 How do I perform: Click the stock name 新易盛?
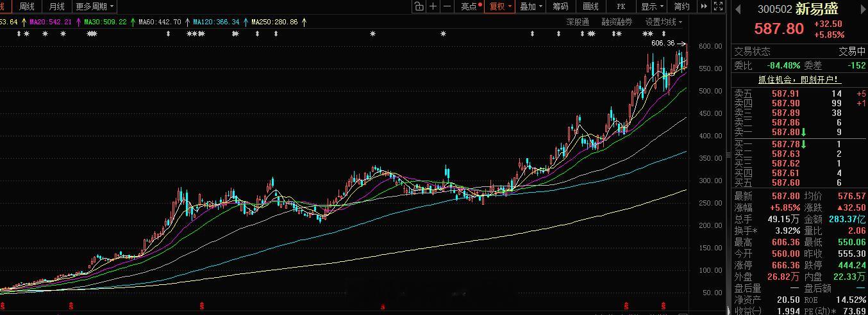coord(816,9)
